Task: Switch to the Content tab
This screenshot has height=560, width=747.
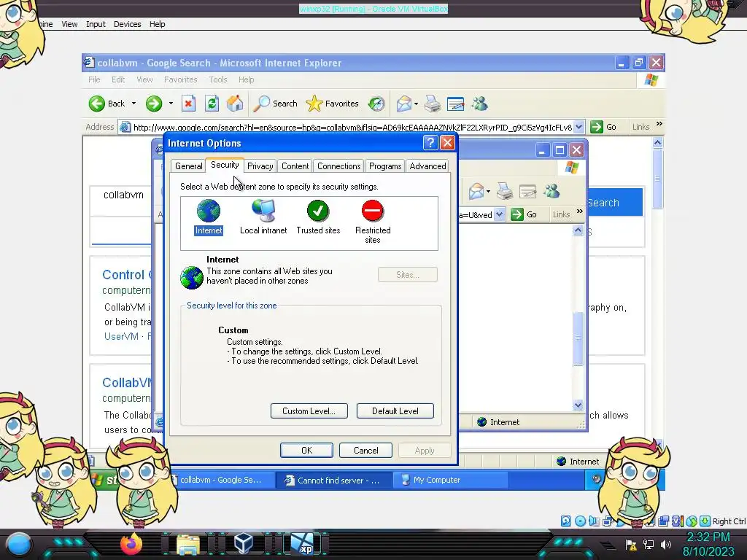Action: pos(295,166)
